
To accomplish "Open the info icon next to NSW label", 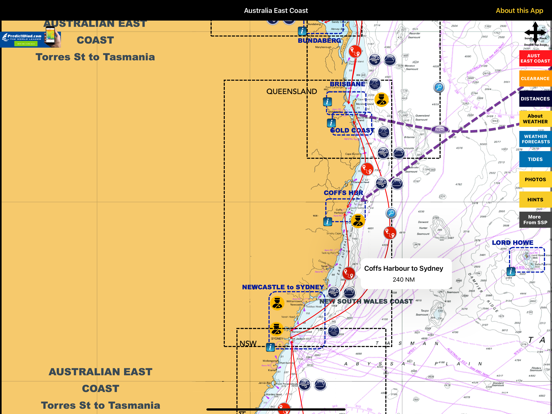I will click(x=270, y=347).
